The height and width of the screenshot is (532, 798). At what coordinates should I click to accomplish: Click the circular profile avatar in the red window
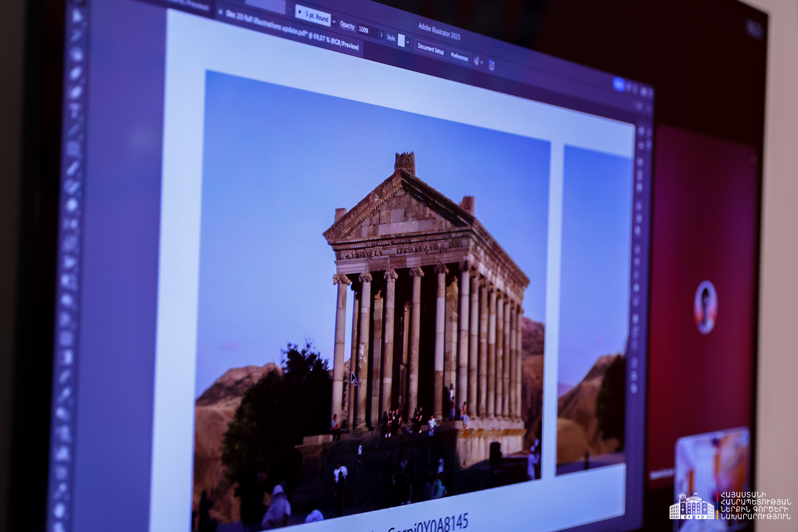click(x=705, y=307)
